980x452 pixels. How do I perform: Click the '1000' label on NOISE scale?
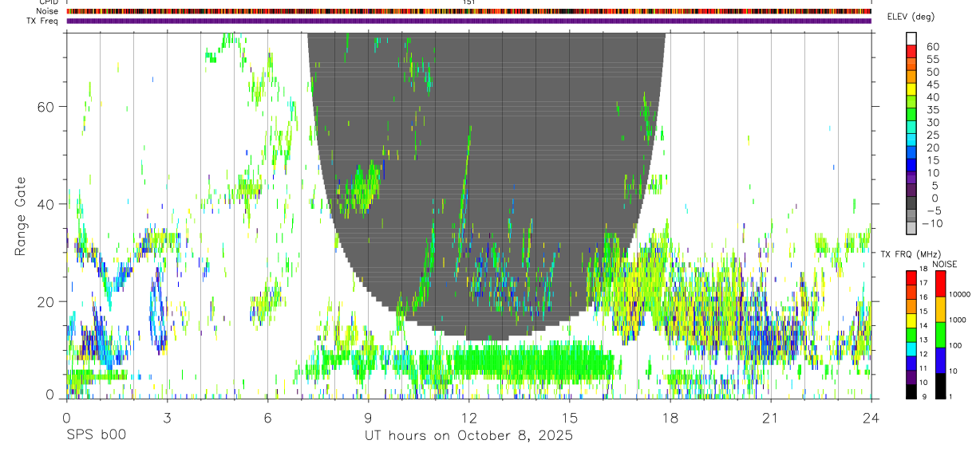(x=957, y=320)
